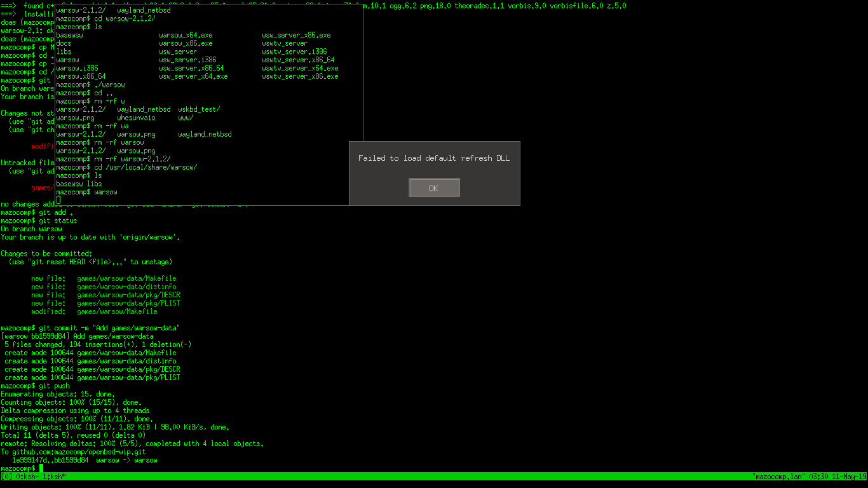Click the tmux session indicator [0]
Image resolution: width=868 pixels, height=488 pixels.
tap(6, 477)
